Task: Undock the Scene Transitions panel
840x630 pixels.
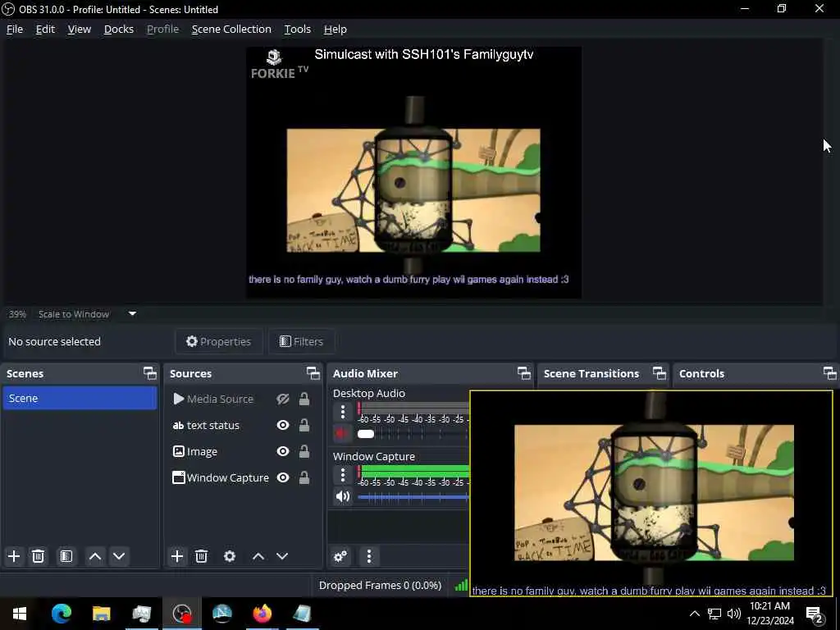Action: [659, 373]
